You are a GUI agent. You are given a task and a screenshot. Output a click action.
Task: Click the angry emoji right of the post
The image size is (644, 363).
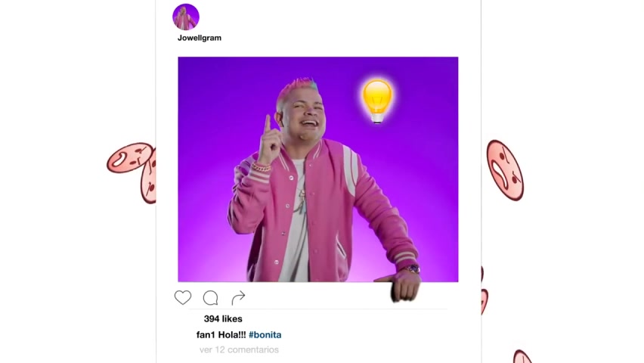(505, 170)
